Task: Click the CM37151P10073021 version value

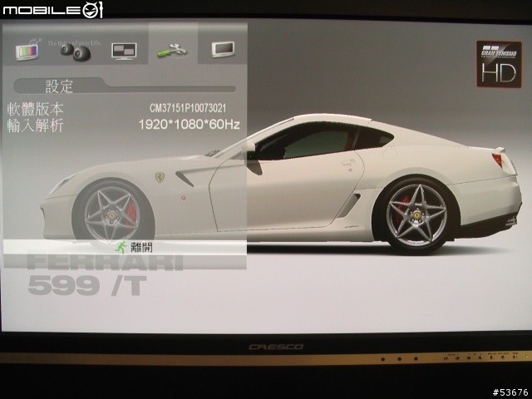Action: click(x=188, y=109)
